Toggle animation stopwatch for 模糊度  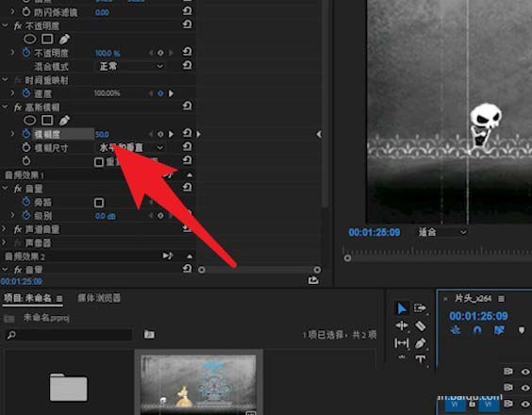click(x=26, y=134)
